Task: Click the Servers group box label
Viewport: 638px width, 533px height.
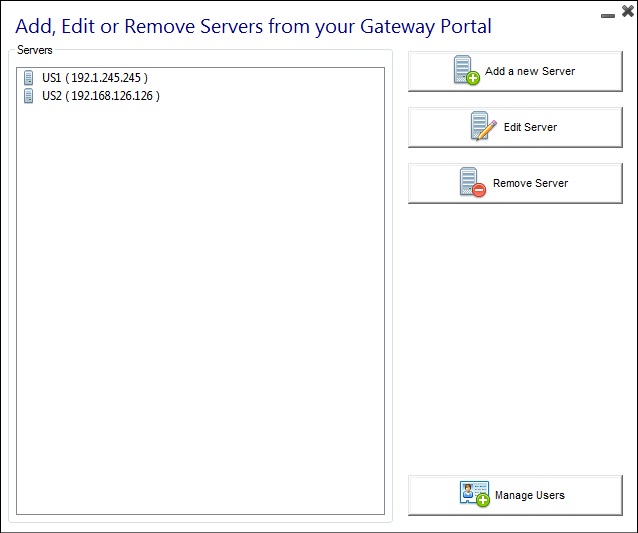Action: 35,49
